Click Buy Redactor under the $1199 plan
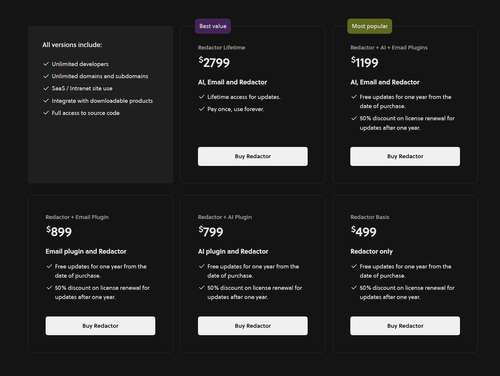The height and width of the screenshot is (376, 500). pos(405,156)
